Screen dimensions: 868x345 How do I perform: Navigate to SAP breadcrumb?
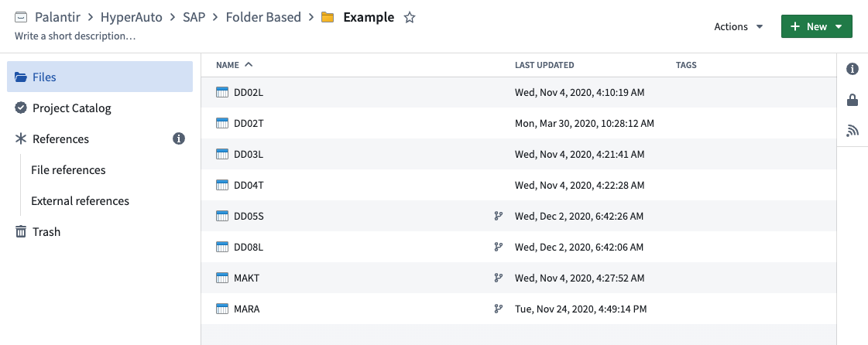click(x=194, y=17)
